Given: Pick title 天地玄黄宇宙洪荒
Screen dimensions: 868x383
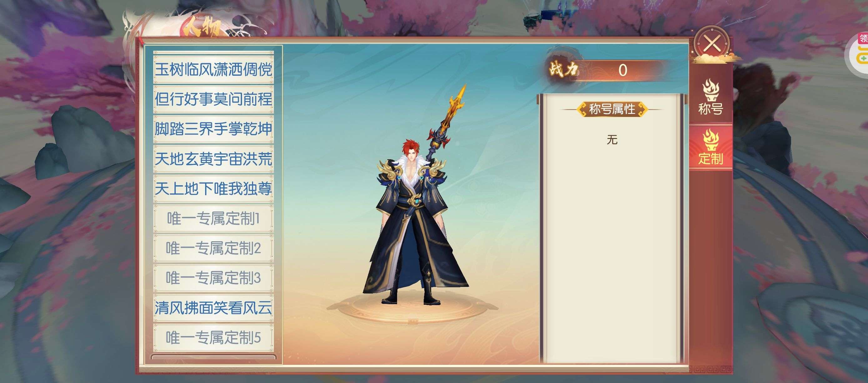Looking at the screenshot, I should coord(213,158).
